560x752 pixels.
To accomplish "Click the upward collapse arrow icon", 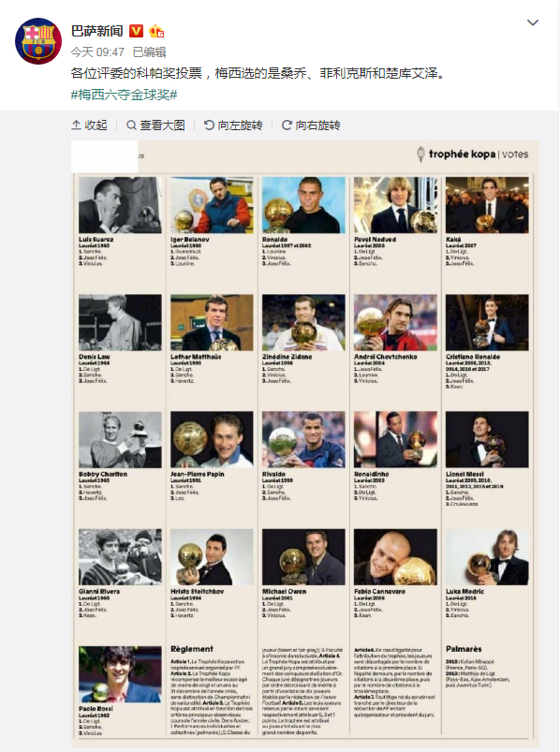I will [x=76, y=125].
